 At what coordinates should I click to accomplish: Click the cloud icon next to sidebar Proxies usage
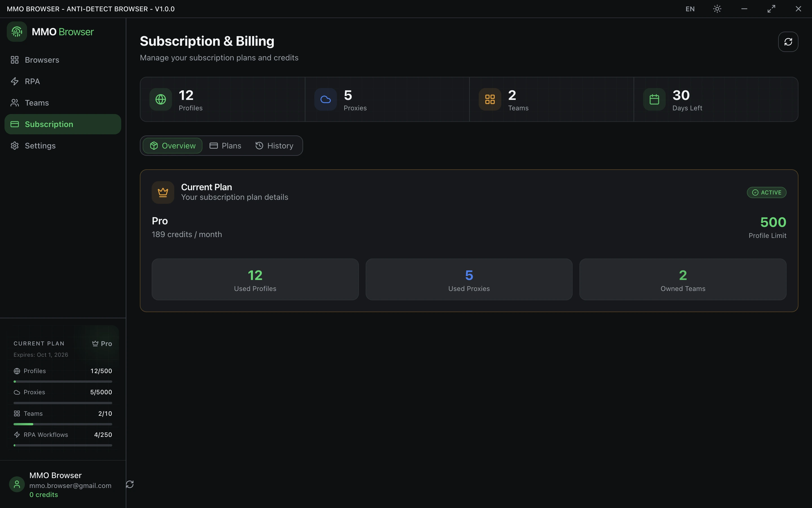[x=17, y=392]
